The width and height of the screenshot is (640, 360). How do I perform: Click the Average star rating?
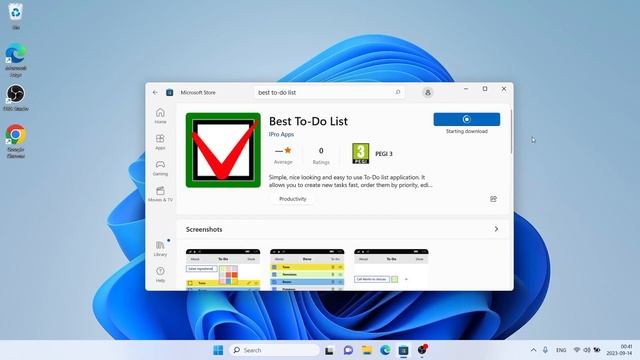click(283, 155)
